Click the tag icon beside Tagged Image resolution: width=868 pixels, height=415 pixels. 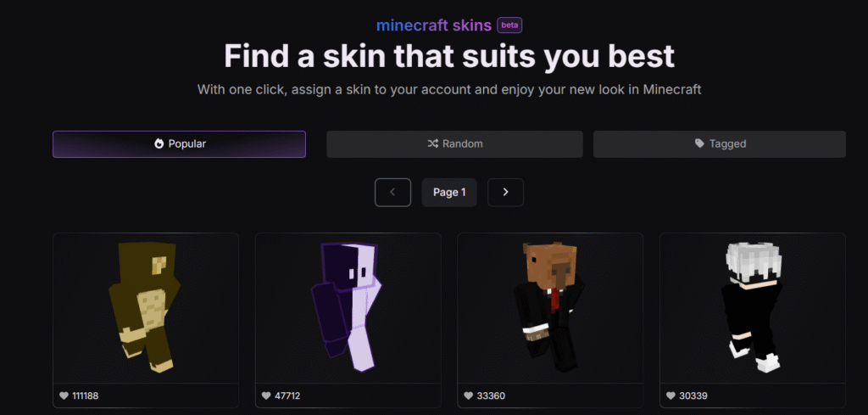[x=699, y=144]
